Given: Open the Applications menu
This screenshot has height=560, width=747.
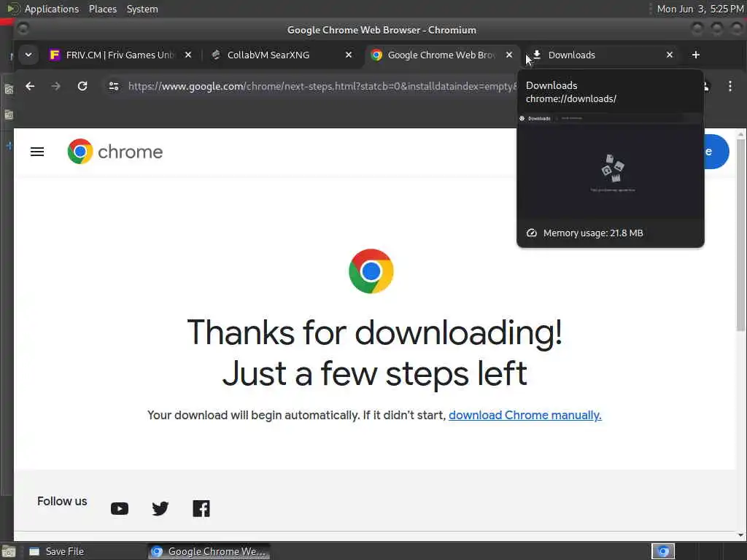Looking at the screenshot, I should (52, 9).
